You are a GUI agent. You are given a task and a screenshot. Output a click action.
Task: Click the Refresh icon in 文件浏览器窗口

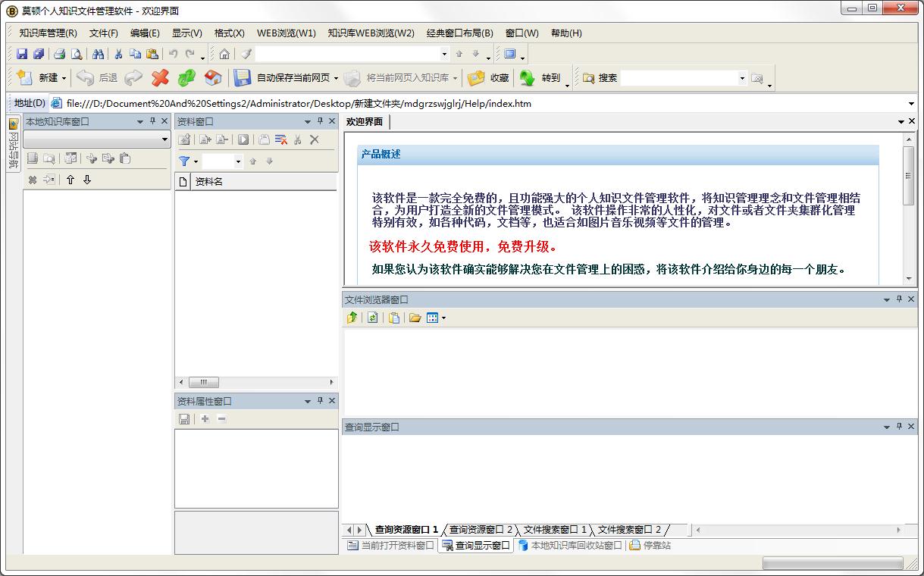[x=372, y=318]
